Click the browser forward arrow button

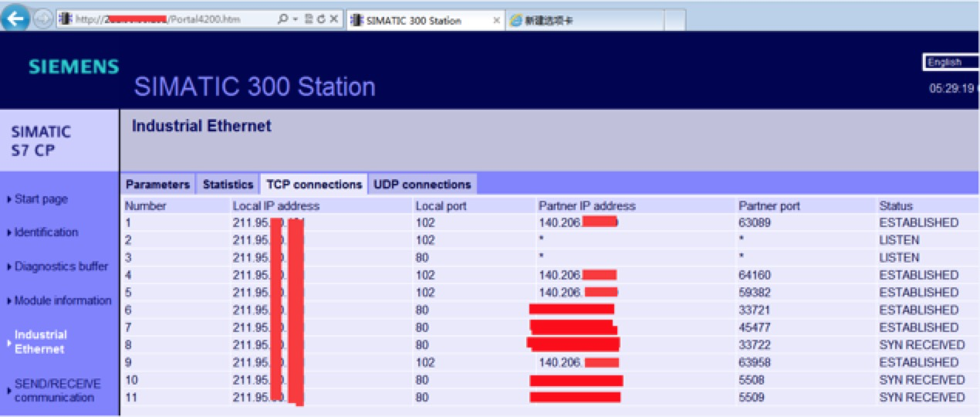pos(42,20)
